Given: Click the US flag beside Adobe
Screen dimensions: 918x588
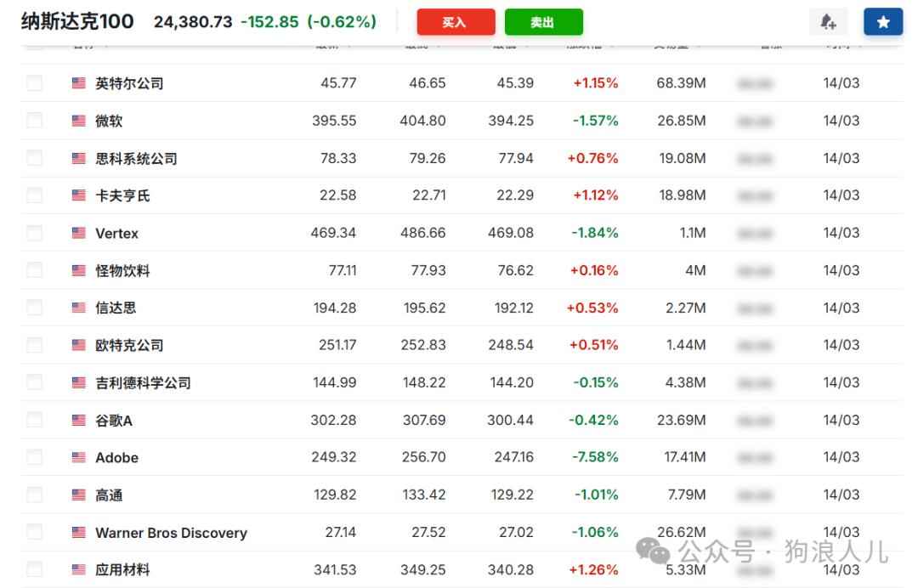Looking at the screenshot, I should (x=79, y=457).
